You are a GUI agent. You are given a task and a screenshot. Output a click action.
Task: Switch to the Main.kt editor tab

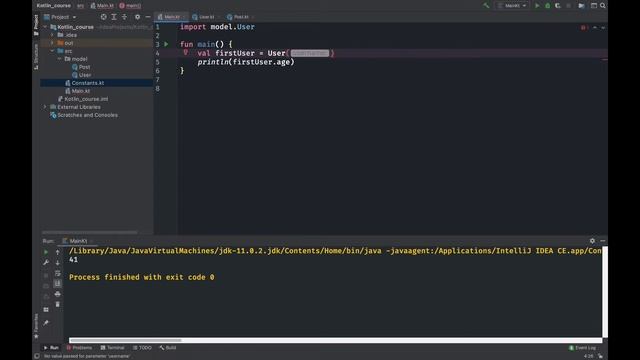pyautogui.click(x=171, y=17)
